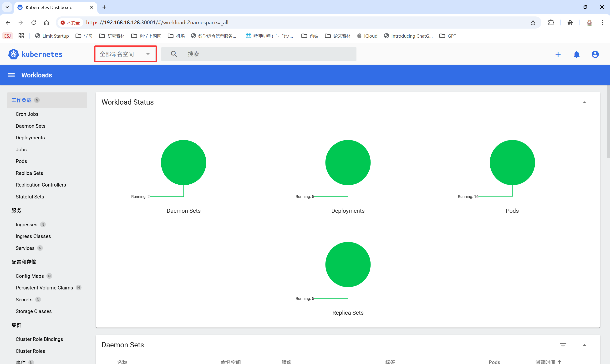Open the user account profile icon

point(595,54)
